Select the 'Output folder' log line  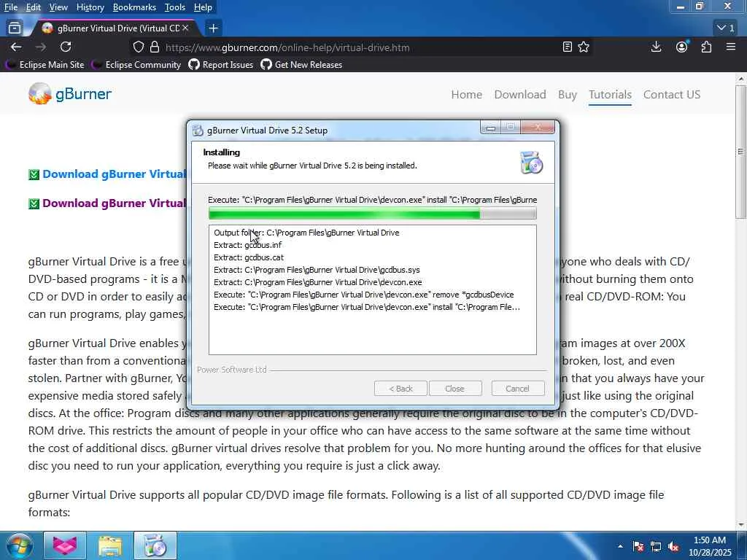coord(306,233)
